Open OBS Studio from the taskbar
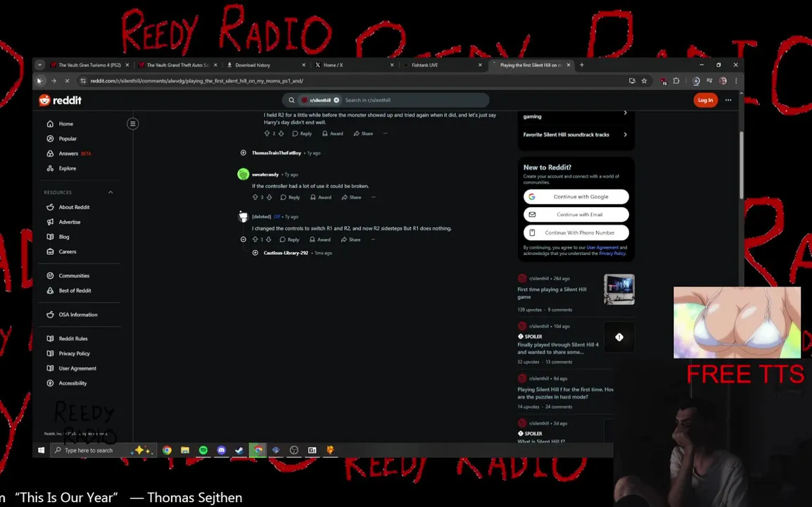The height and width of the screenshot is (507, 812). tap(294, 450)
